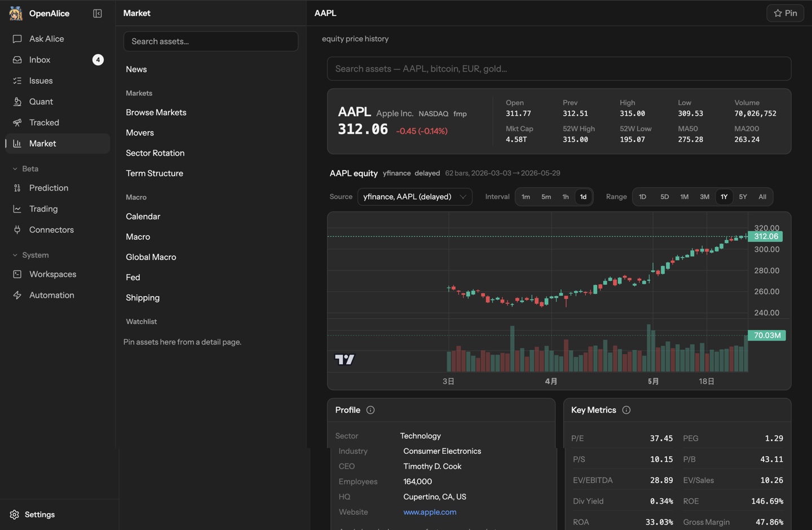
Task: Click the AAPL ticker heading in quote card
Action: pyautogui.click(x=354, y=112)
